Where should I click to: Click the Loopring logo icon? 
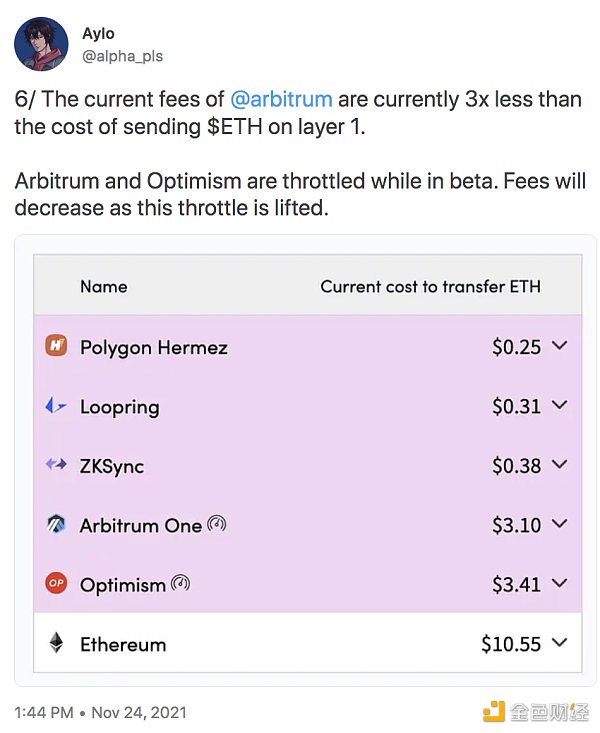(x=56, y=406)
